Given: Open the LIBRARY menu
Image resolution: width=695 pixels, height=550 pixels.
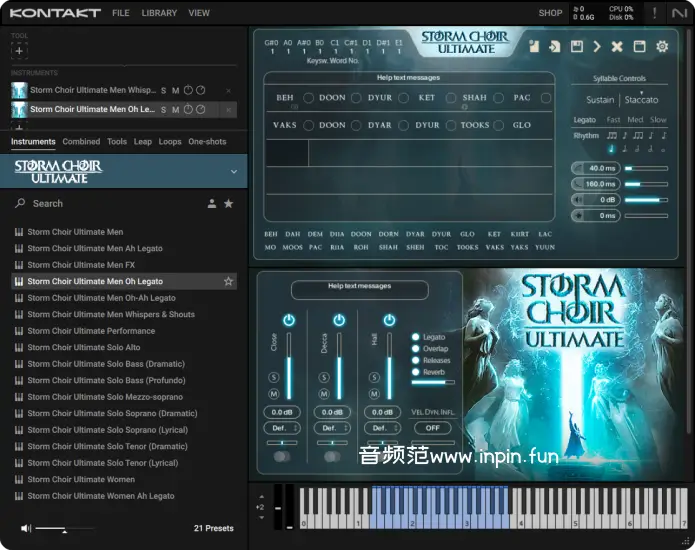Looking at the screenshot, I should tap(159, 13).
